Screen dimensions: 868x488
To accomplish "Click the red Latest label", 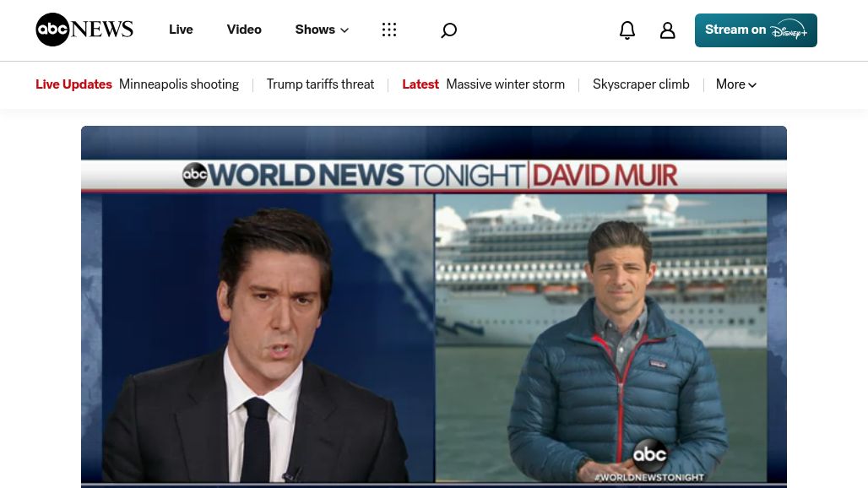I will pyautogui.click(x=420, y=84).
